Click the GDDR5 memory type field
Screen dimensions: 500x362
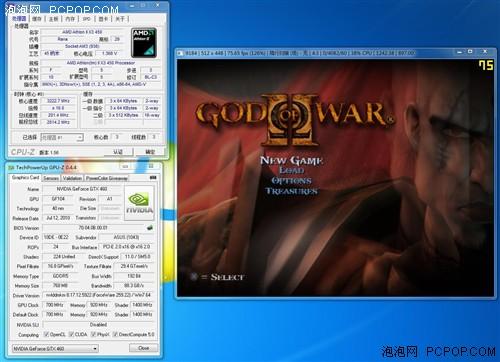[x=61, y=276]
